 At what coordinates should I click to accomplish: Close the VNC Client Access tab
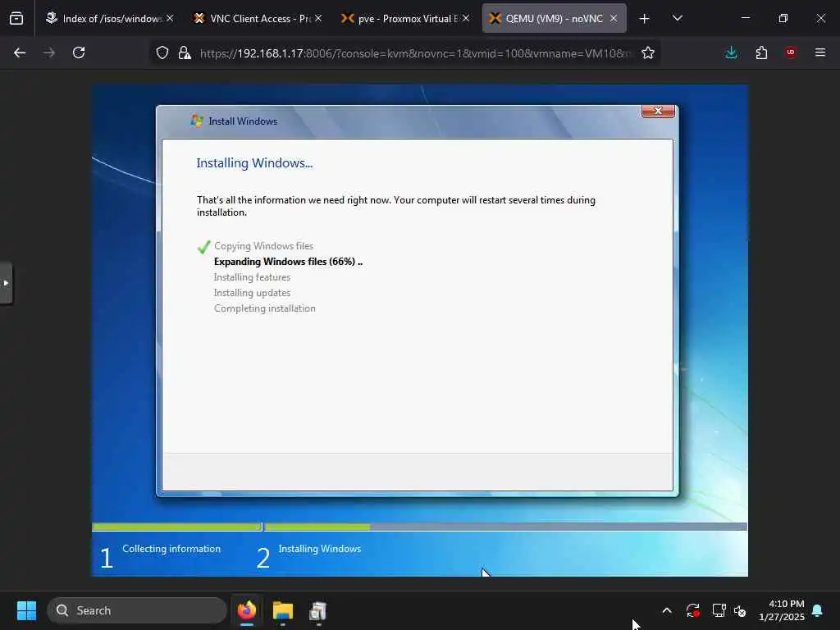pyautogui.click(x=318, y=18)
